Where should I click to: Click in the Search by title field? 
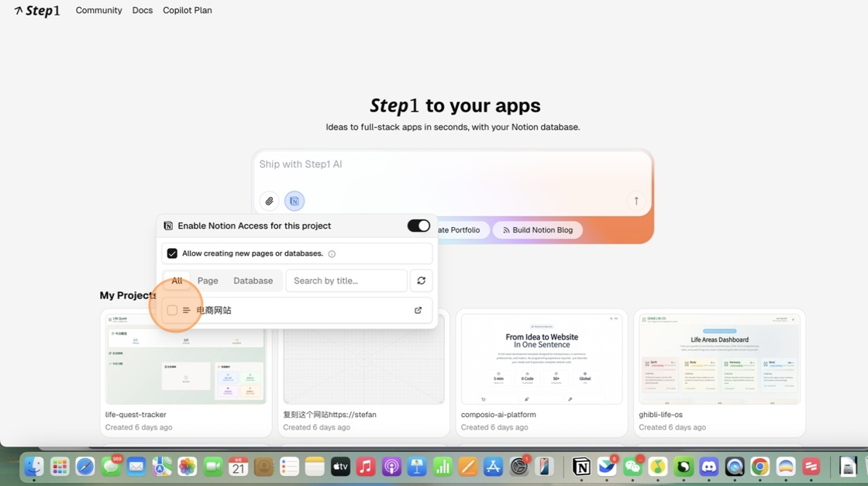click(346, 281)
